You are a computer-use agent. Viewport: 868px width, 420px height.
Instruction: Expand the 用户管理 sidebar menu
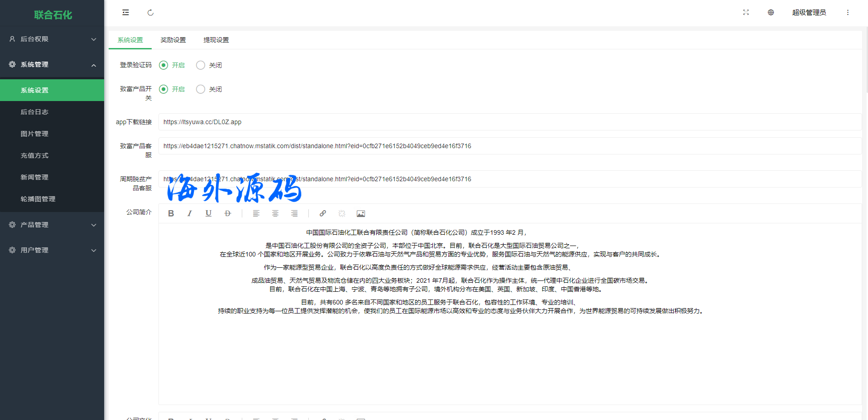click(52, 250)
